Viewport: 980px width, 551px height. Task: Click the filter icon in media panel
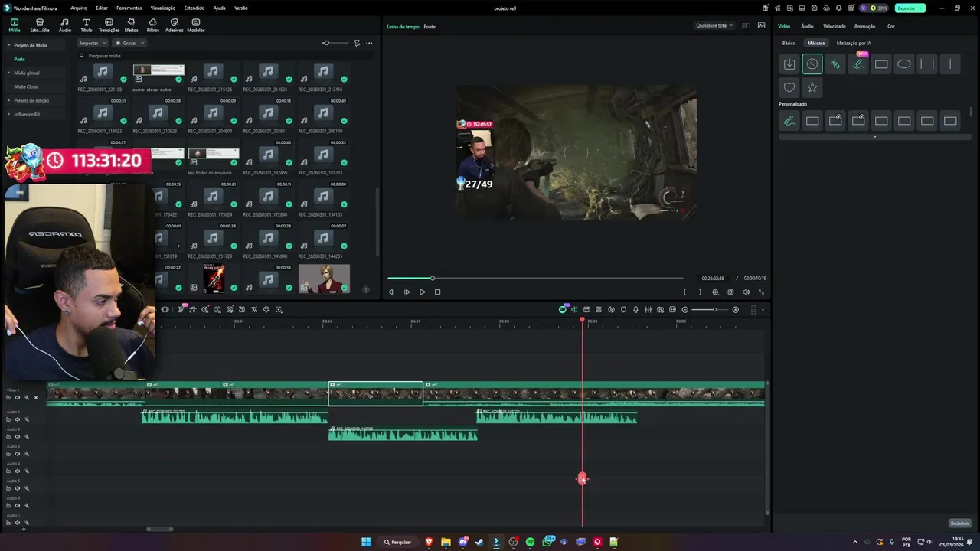pyautogui.click(x=357, y=43)
